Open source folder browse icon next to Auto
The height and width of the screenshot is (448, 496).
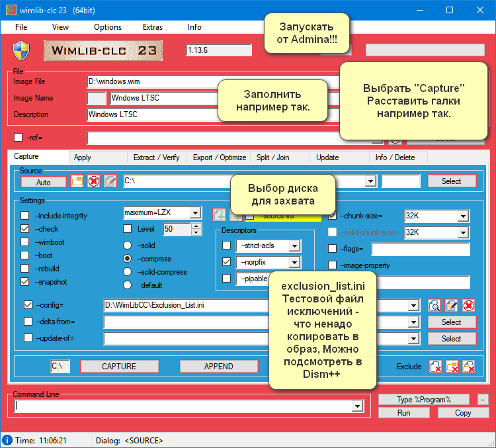77,181
